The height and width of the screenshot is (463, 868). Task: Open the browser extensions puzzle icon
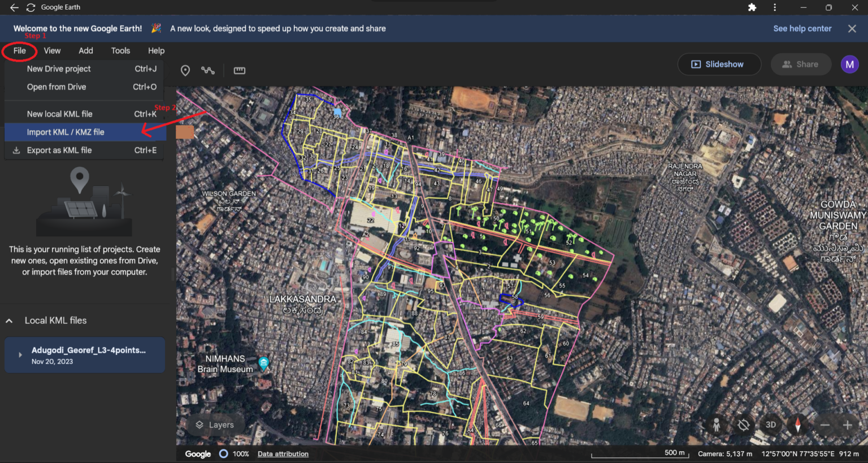tap(753, 7)
